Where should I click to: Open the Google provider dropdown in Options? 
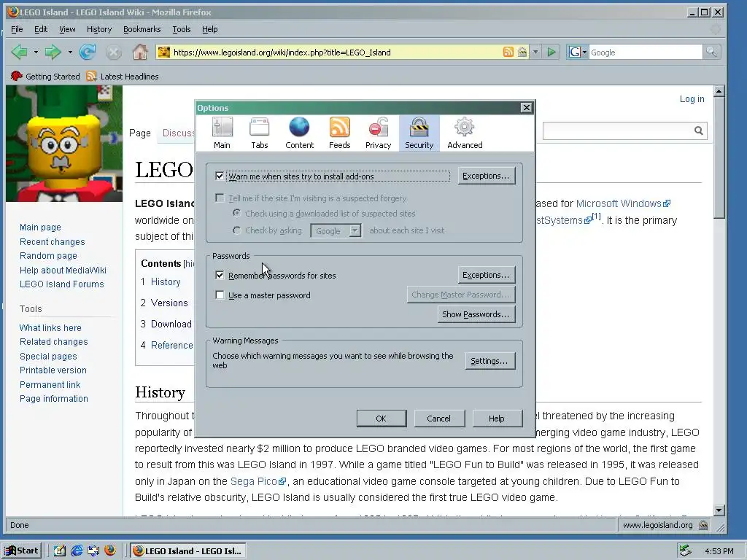(x=336, y=231)
